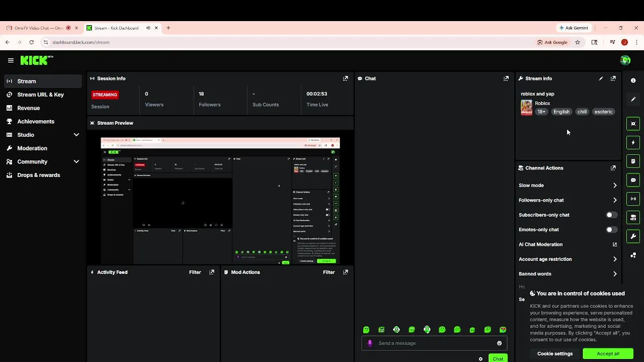This screenshot has height=362, width=644.
Task: Open Banned words options chevron
Action: [615, 274]
